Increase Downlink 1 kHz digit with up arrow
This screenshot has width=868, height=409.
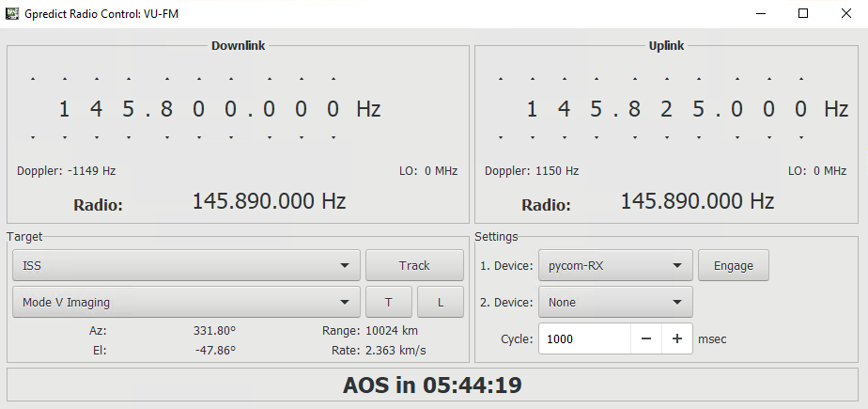pos(231,79)
